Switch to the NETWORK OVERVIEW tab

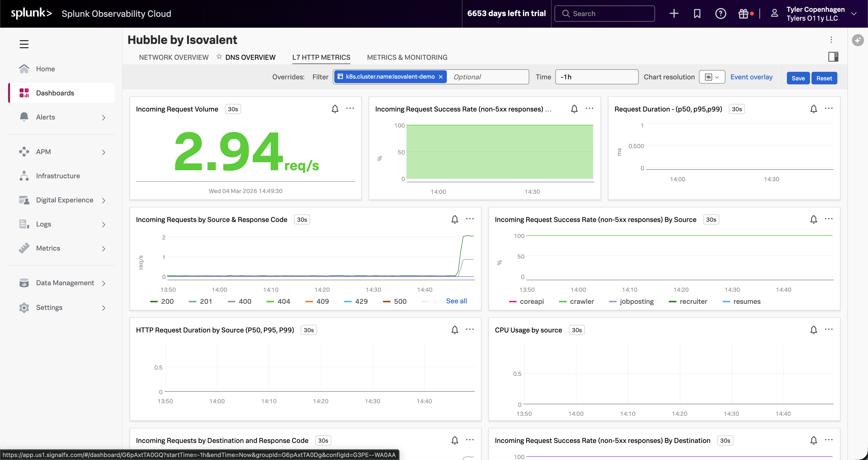(174, 57)
